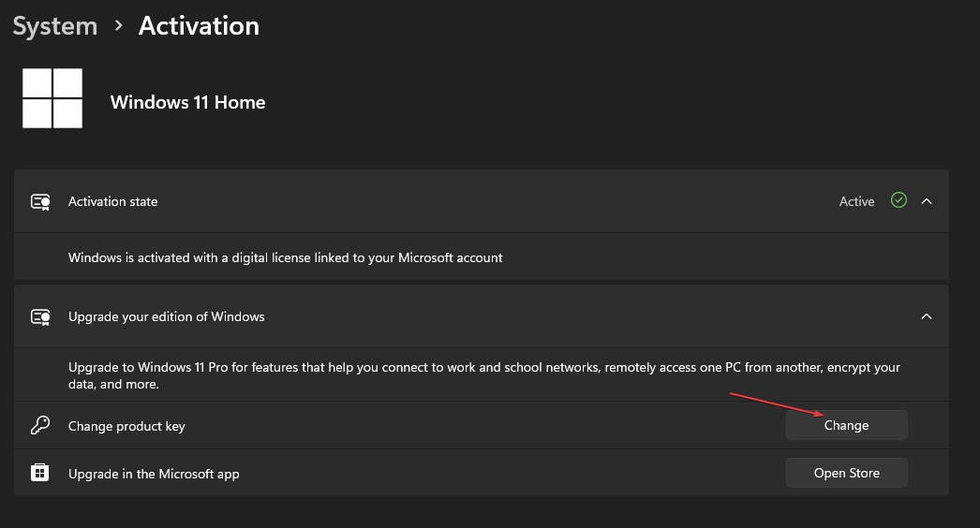Collapse the Activation state section

(x=927, y=201)
